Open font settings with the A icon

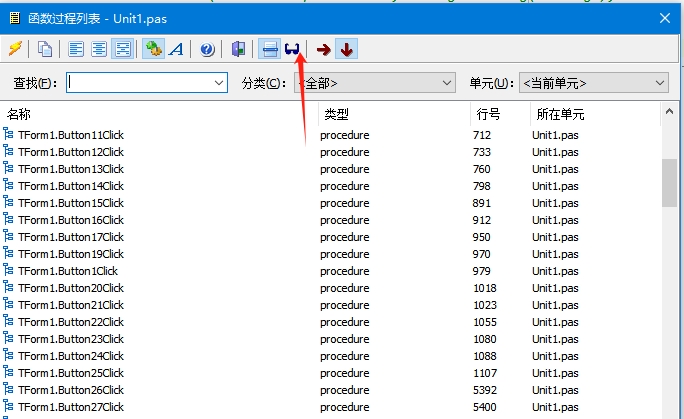click(x=176, y=49)
